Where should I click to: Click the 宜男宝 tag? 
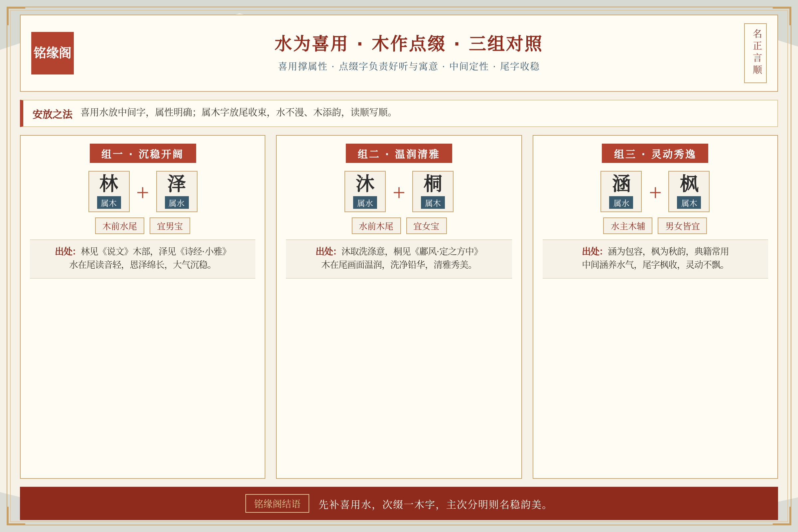click(170, 226)
